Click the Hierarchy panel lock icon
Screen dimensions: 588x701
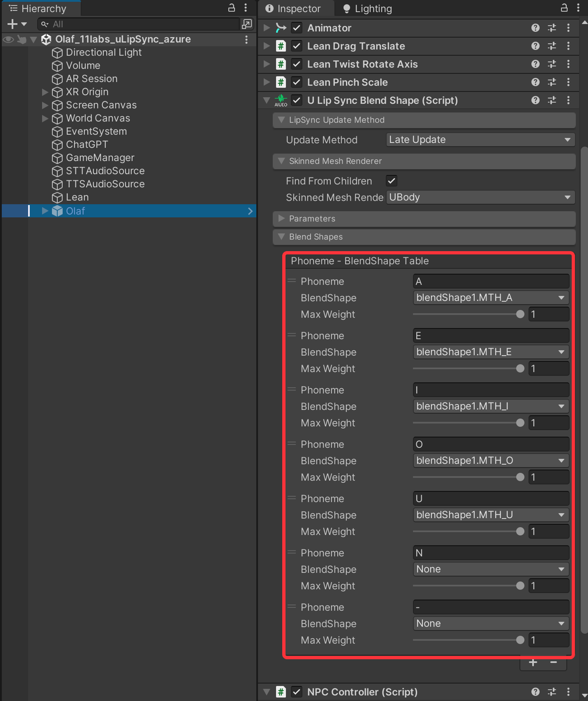click(231, 8)
